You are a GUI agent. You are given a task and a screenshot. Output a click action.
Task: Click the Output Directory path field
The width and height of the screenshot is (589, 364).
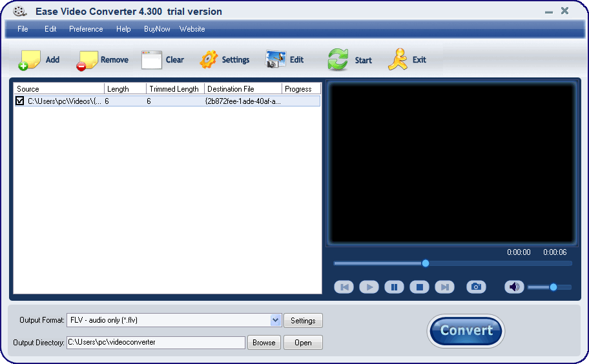[x=156, y=342]
